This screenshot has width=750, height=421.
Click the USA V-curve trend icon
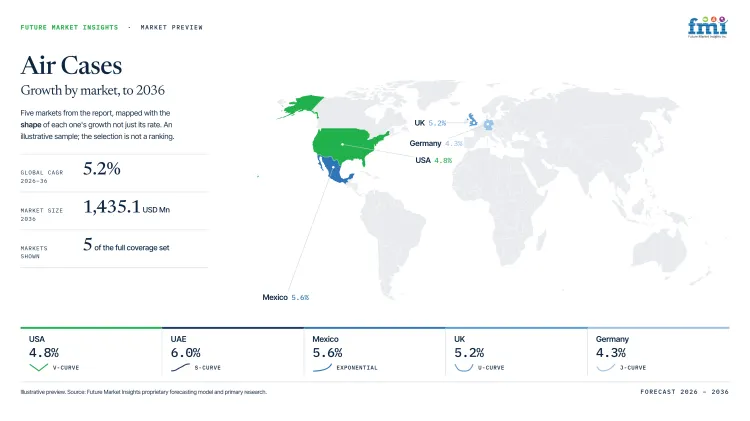(38, 367)
